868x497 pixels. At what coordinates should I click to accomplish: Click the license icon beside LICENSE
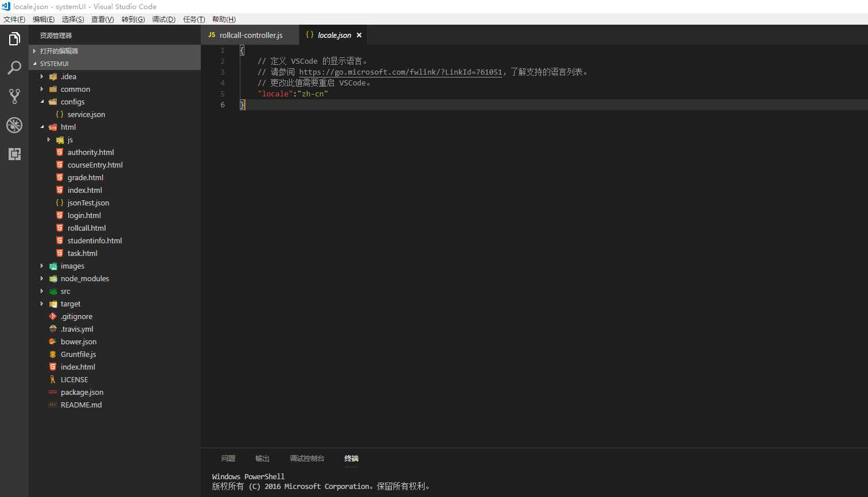(53, 379)
